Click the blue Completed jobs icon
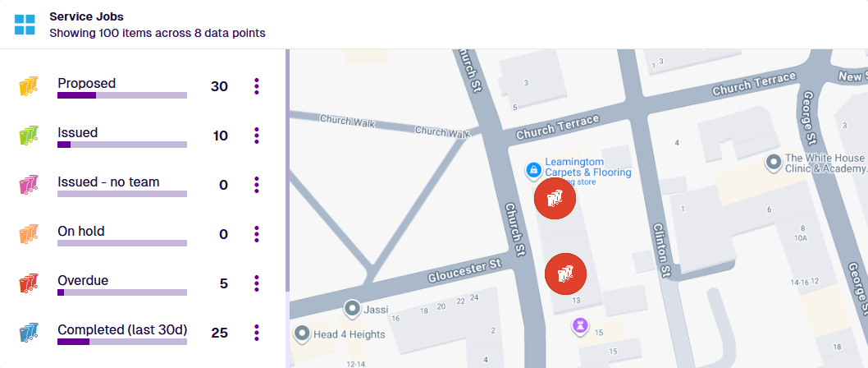The image size is (868, 368). coord(29,333)
